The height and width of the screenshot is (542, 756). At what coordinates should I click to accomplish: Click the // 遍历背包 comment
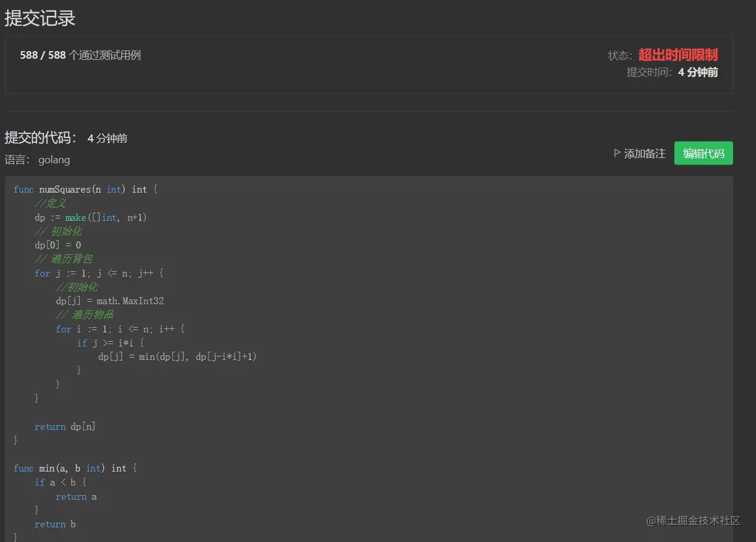63,259
